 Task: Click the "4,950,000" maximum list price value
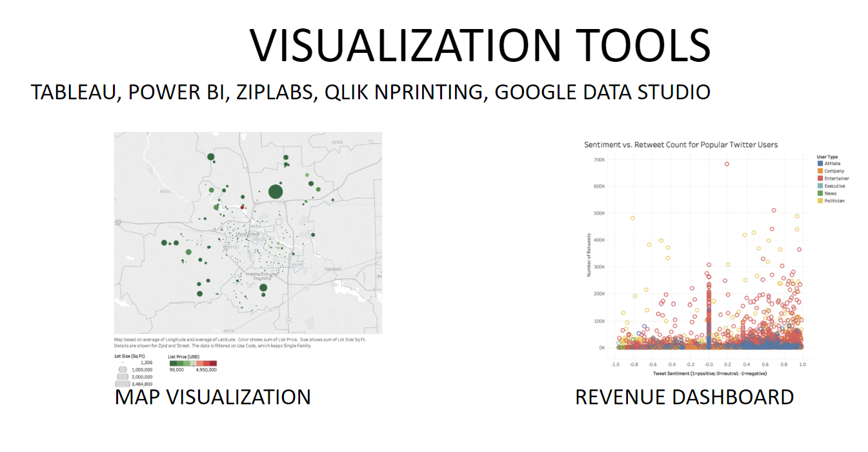[206, 370]
